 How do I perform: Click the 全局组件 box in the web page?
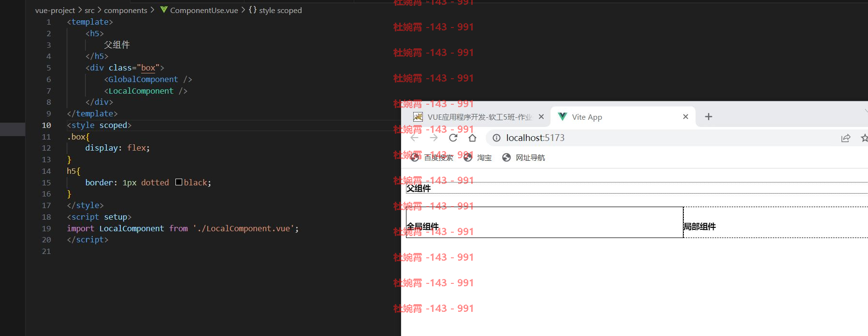coord(545,222)
